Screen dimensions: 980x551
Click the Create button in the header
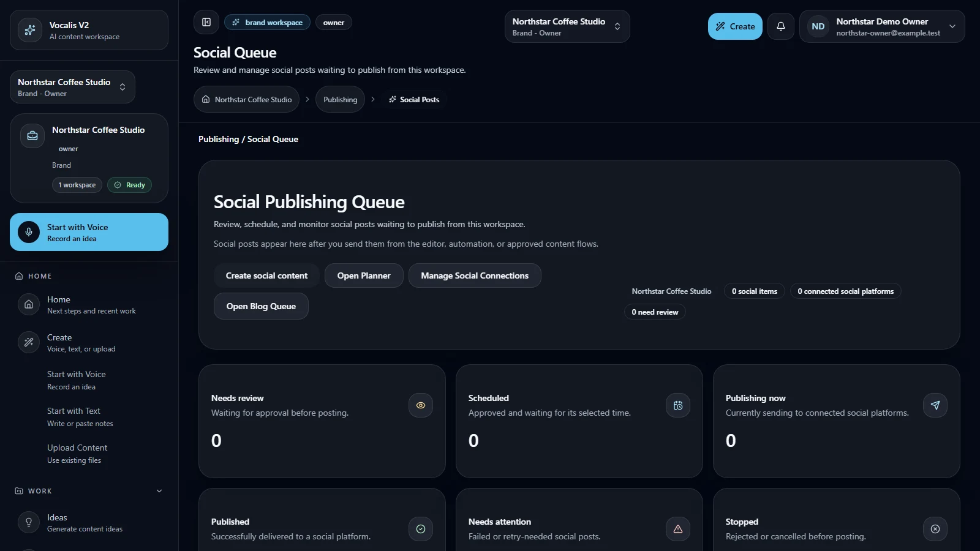735,26
